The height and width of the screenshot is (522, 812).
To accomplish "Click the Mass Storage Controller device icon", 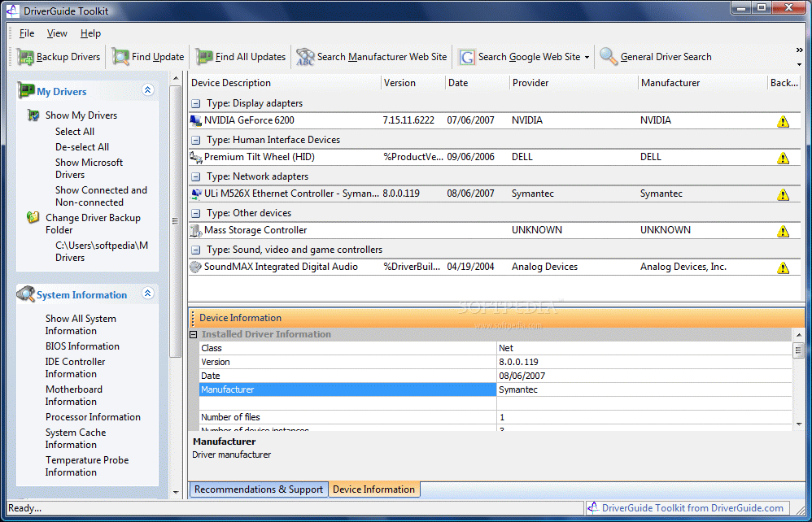I will (x=196, y=230).
